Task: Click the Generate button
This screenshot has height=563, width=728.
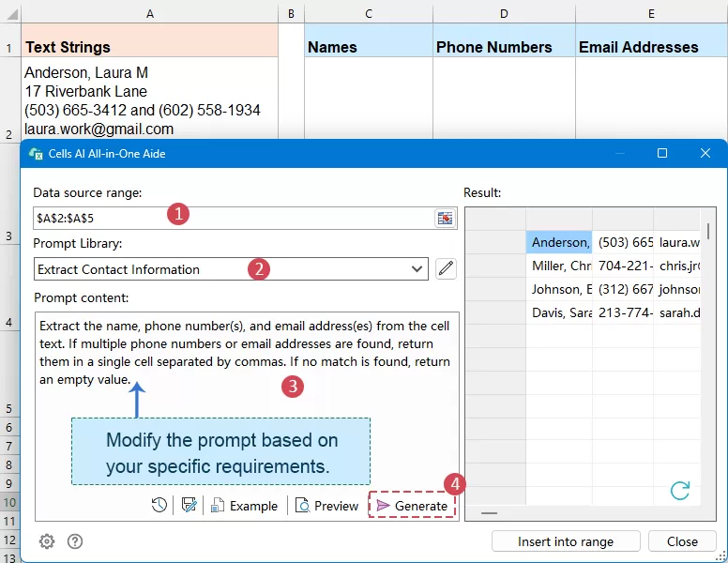Action: 412,506
